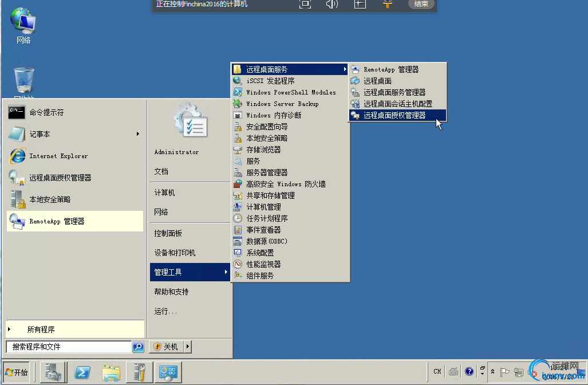Open pinned 本地安全策略 in the Start menu

(x=75, y=199)
